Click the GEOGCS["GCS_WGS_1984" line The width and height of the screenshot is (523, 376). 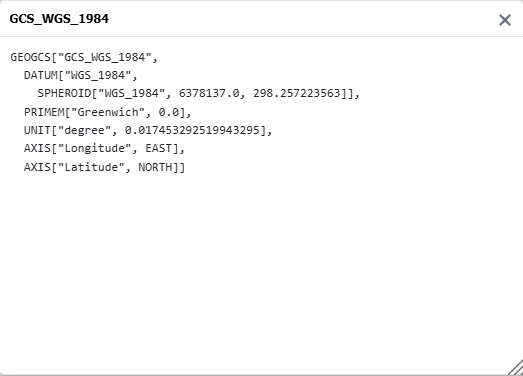[x=84, y=57]
